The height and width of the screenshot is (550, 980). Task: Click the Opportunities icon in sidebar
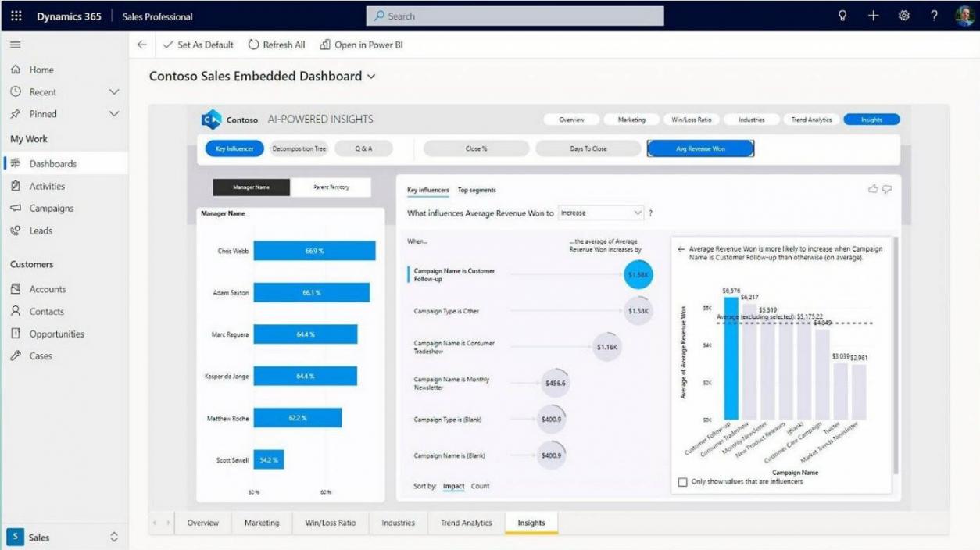(16, 334)
